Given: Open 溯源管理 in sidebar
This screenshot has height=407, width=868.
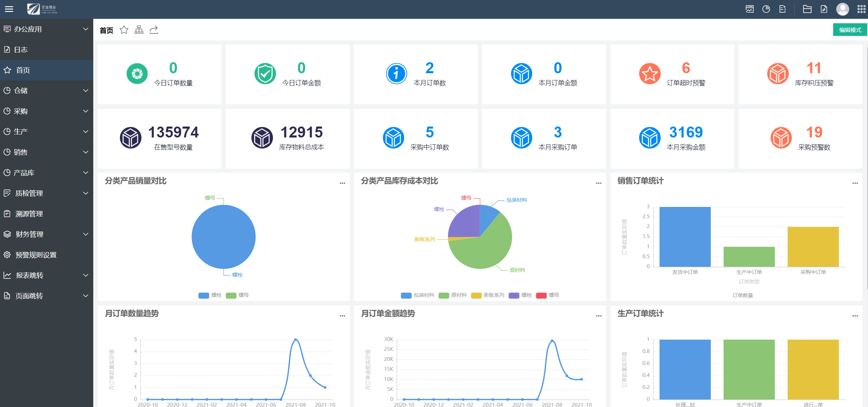Looking at the screenshot, I should (x=46, y=214).
